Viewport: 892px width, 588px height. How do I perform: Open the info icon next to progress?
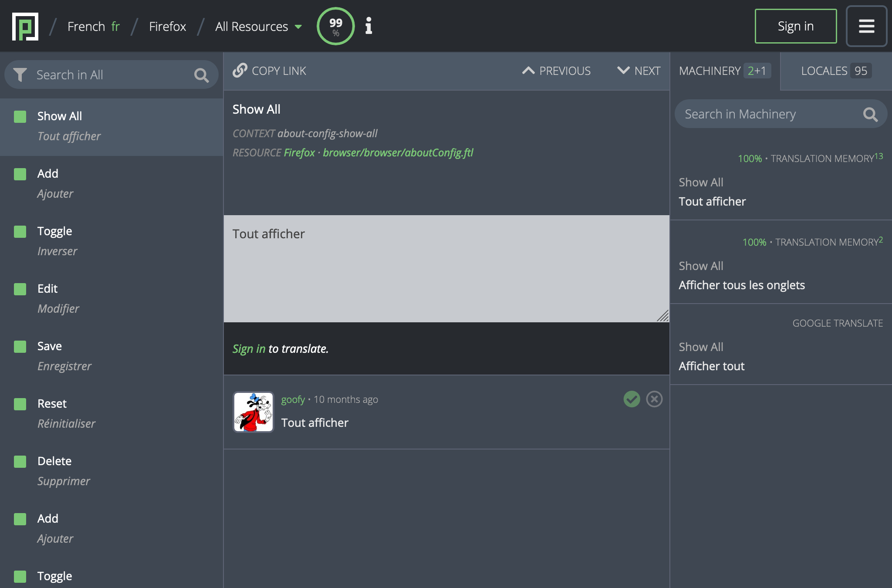coord(368,26)
